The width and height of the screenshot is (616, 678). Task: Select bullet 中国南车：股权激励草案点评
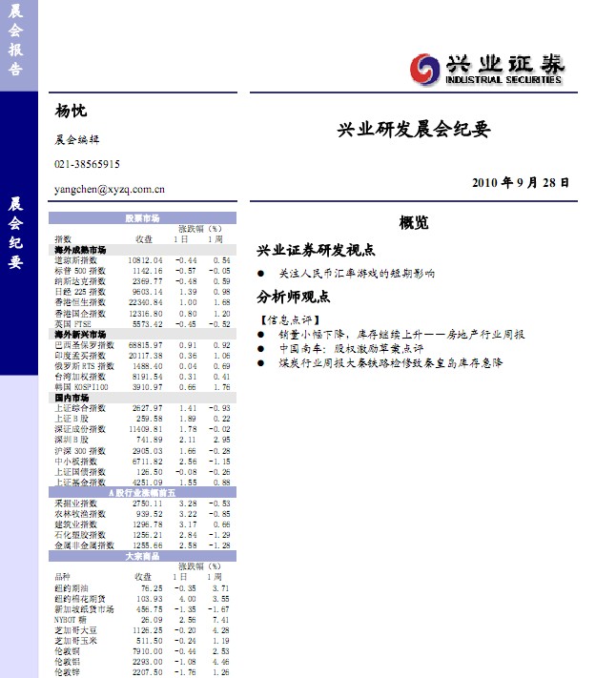coord(351,348)
